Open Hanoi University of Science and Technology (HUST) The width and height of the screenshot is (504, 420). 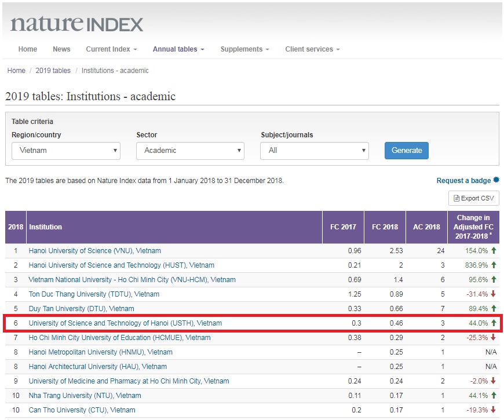click(122, 265)
